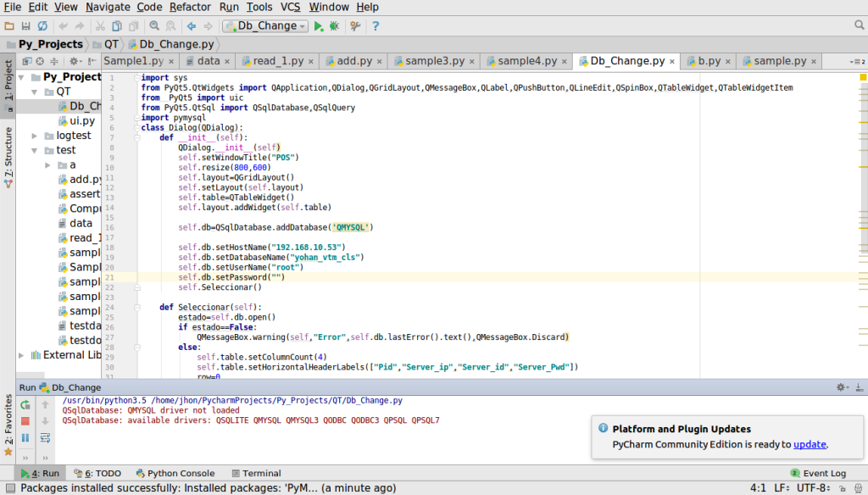Open Settings via wrench toolbar icon
Viewport: 868px width, 495px height.
pos(355,26)
